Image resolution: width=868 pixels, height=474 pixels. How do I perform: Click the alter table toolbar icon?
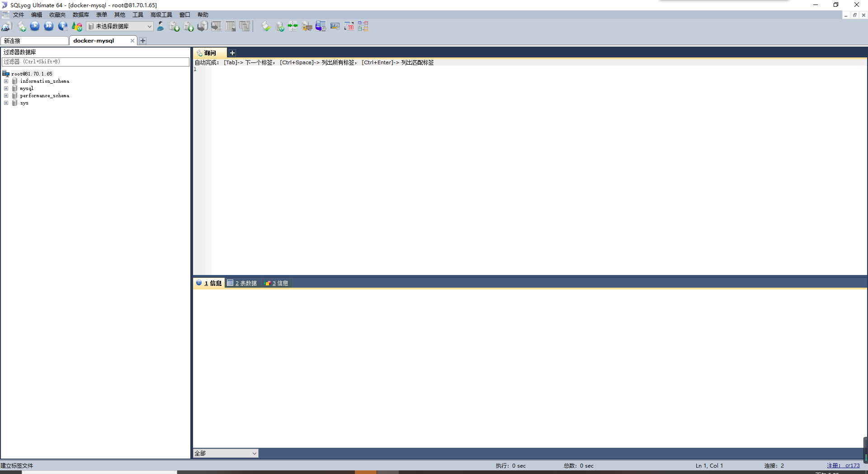[231, 26]
